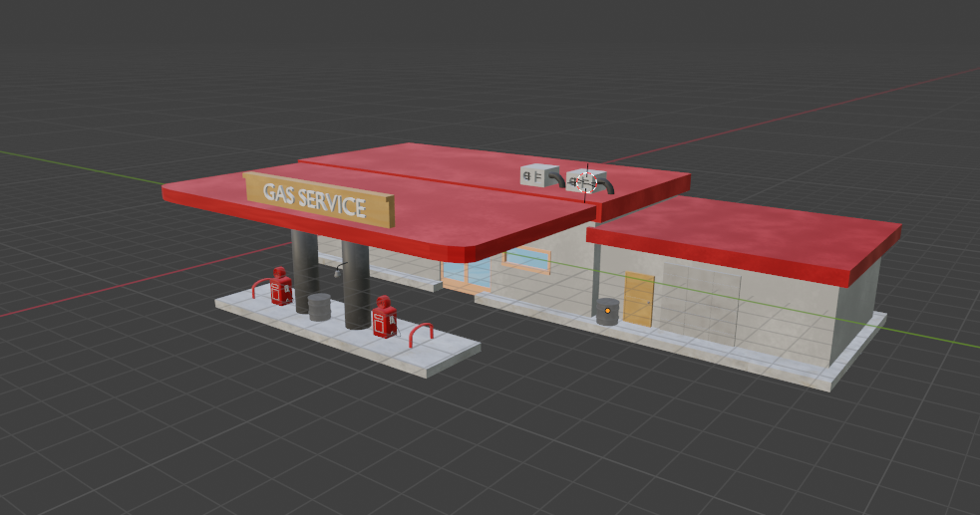Select the yellow door on the building

pos(639,299)
